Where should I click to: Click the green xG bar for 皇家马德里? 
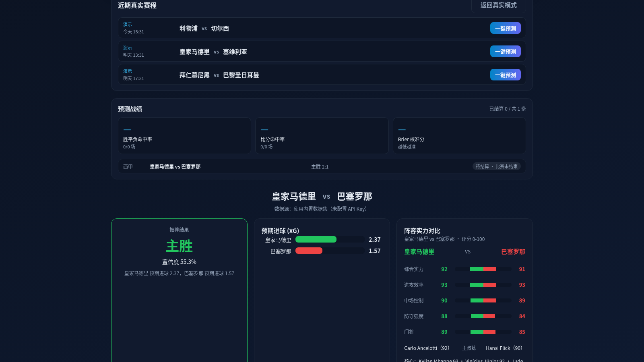[x=316, y=239]
